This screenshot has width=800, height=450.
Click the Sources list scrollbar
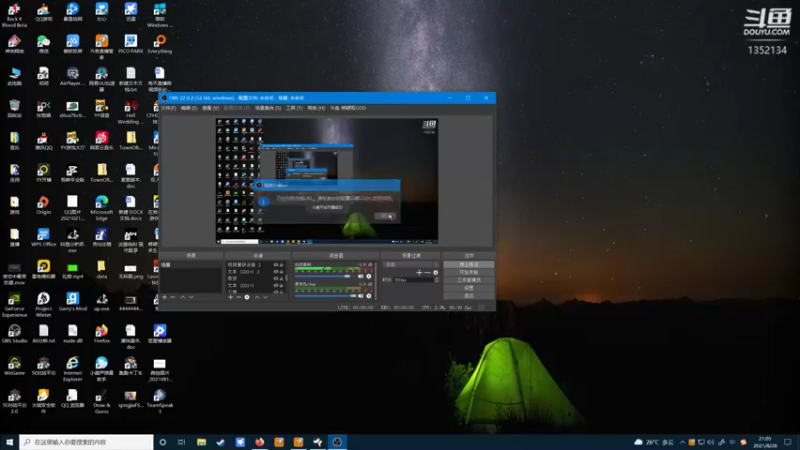tap(286, 277)
